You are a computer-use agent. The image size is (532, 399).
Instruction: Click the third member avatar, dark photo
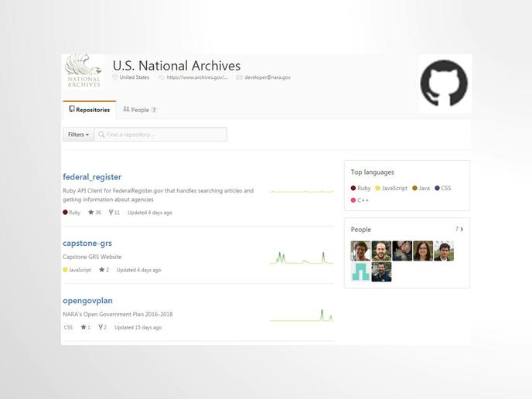(402, 251)
